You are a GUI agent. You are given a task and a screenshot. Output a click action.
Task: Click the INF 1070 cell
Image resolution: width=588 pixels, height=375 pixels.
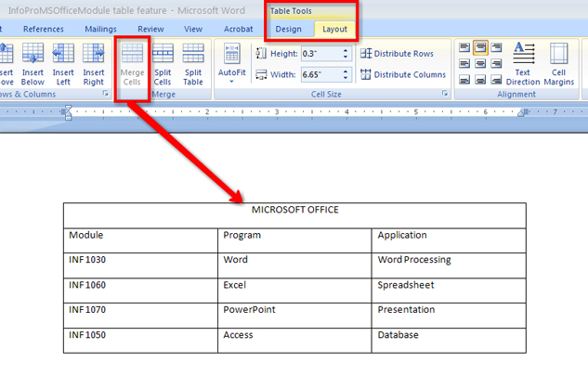[x=140, y=316]
